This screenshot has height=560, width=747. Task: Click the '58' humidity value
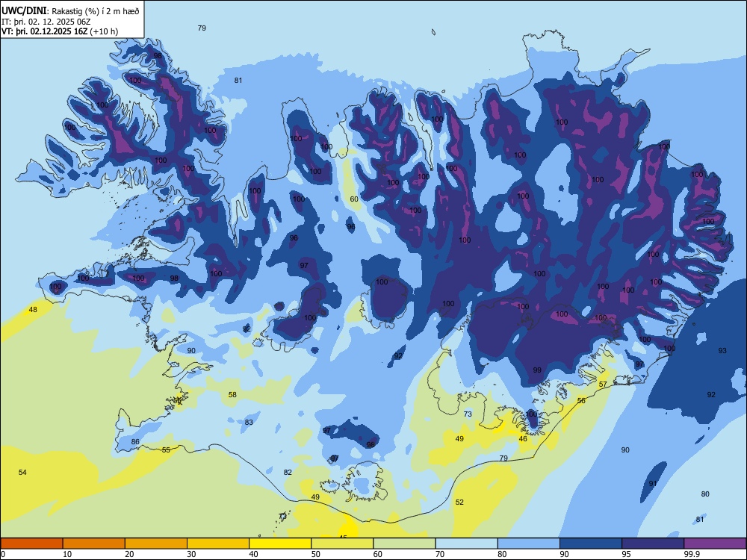coord(232,395)
